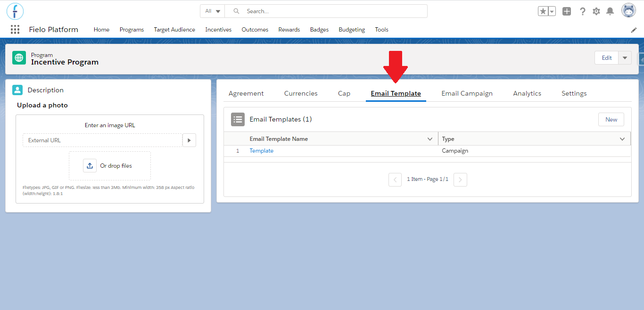Image resolution: width=644 pixels, height=310 pixels.
Task: Click the Fielo logo icon
Action: click(x=15, y=11)
